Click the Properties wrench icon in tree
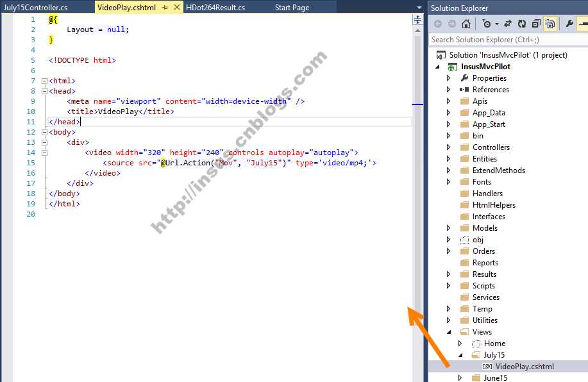Viewport: 588px width, 382px height. pyautogui.click(x=465, y=78)
